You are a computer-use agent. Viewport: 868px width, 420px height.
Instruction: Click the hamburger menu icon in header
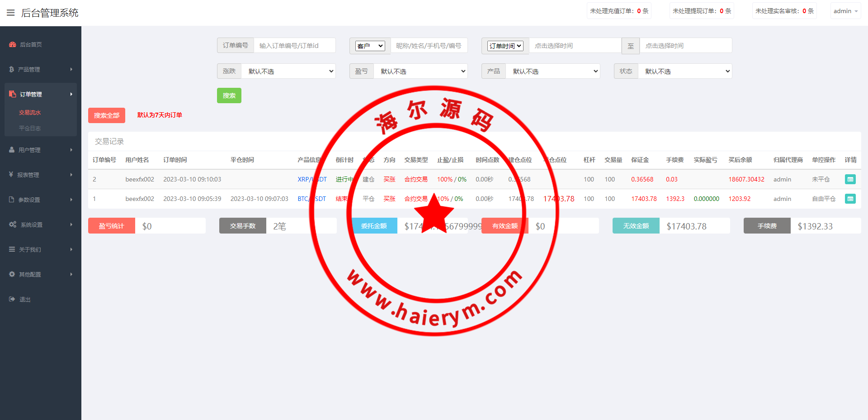[x=11, y=13]
